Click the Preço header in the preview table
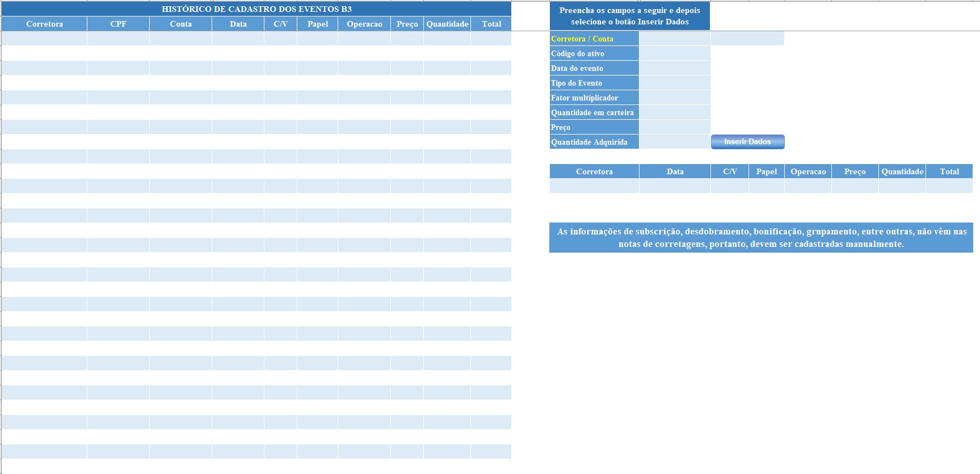Screen dimensions: 980x474 855,171
